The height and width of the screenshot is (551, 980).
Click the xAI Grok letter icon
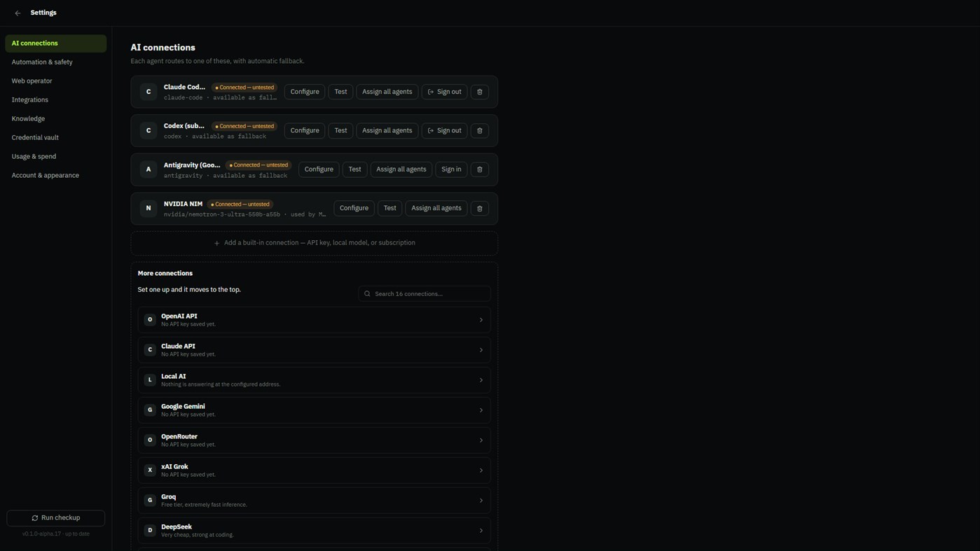(150, 470)
